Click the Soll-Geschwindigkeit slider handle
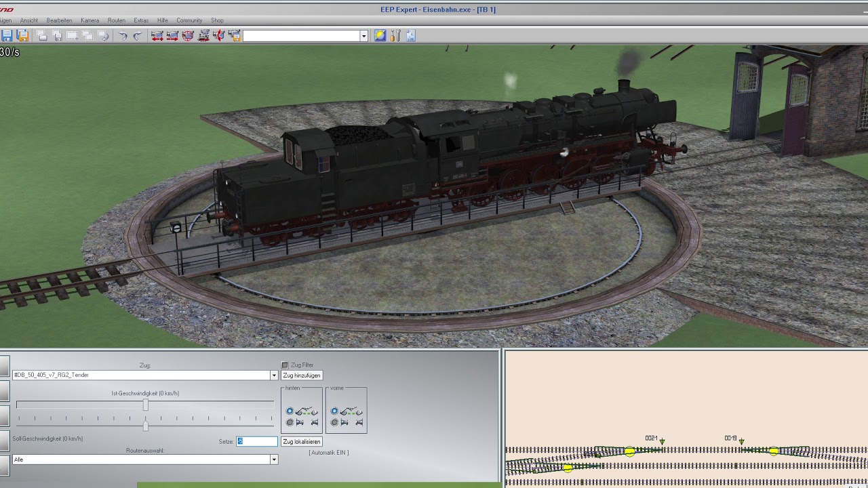The image size is (868, 488). pos(145,425)
